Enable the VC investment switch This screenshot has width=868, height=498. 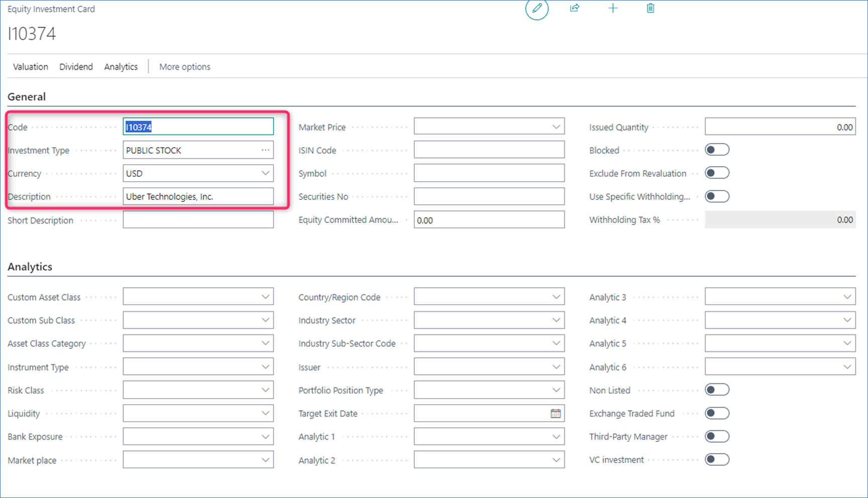717,459
